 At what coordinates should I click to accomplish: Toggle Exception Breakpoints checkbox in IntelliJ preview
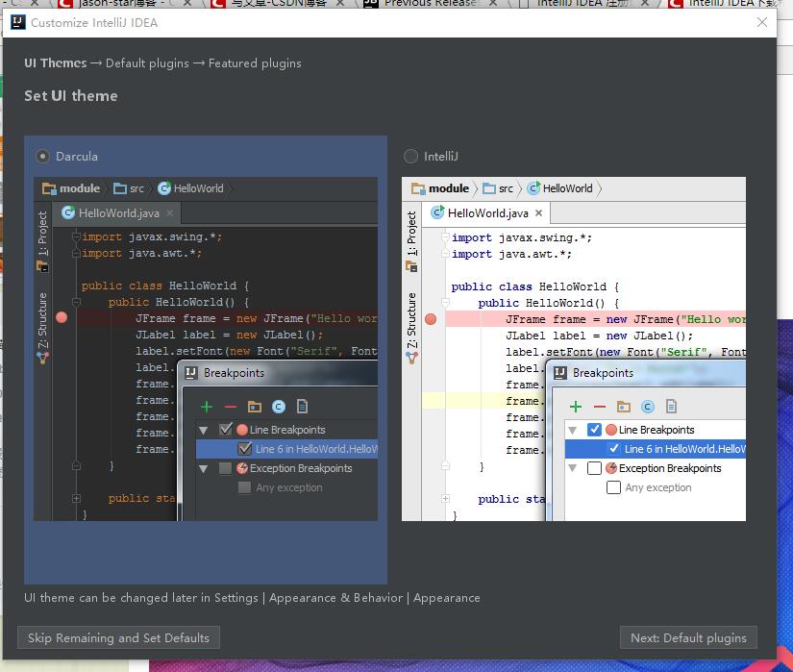tap(594, 468)
